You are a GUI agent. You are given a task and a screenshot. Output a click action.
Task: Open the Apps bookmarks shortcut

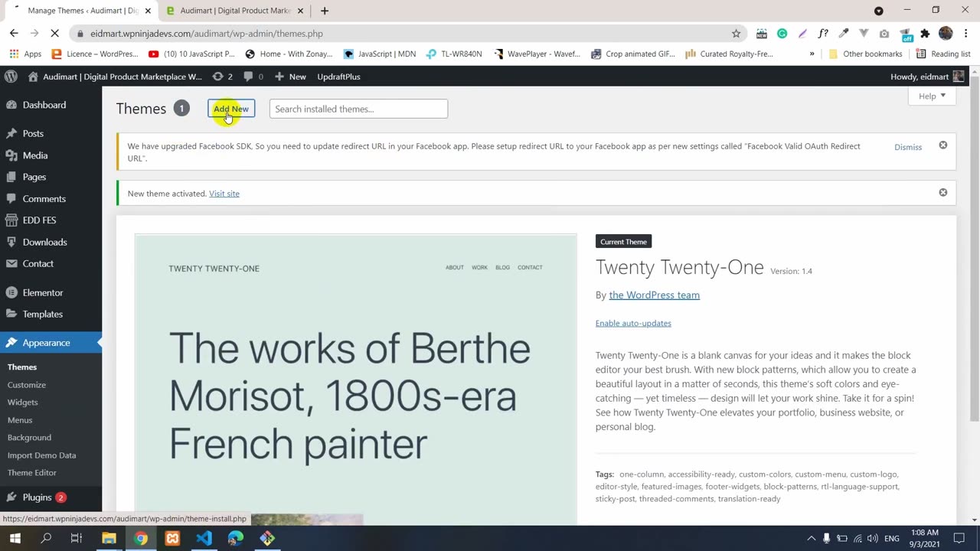pyautogui.click(x=25, y=54)
